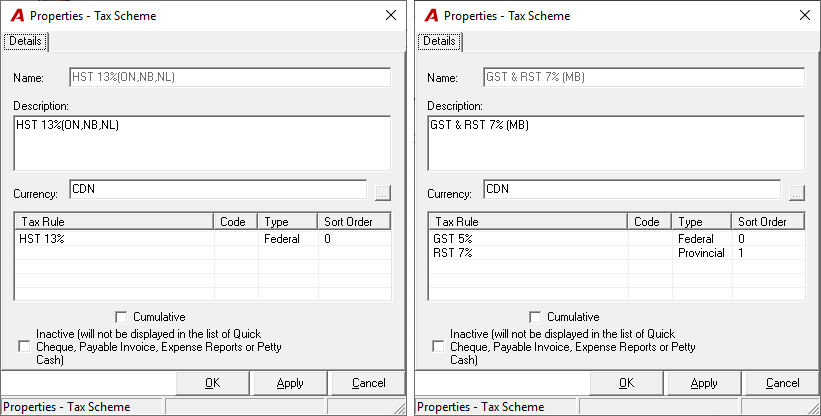Select the RST 7% tax rule row
The width and height of the screenshot is (821, 416).
click(617, 253)
